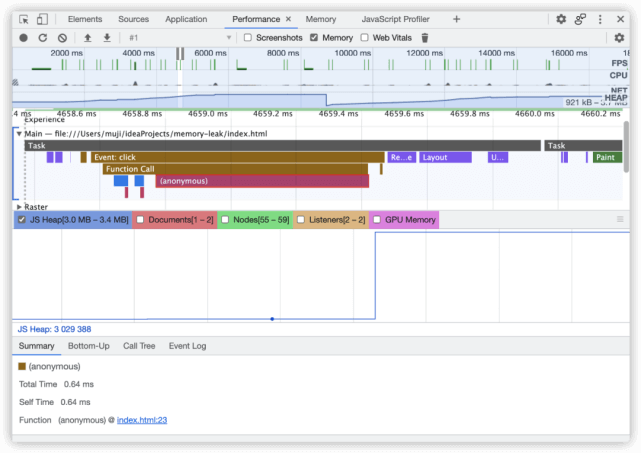Click the reload and profile icon

pos(43,38)
